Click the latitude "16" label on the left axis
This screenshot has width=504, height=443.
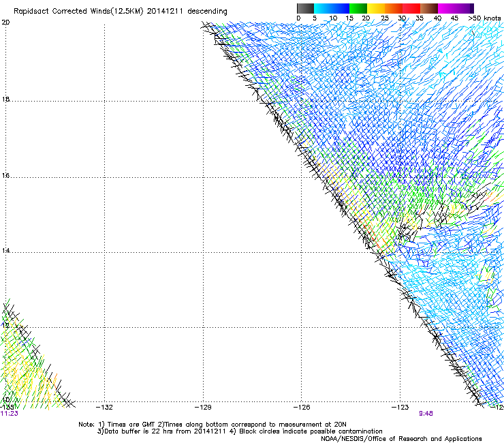pyautogui.click(x=5, y=176)
